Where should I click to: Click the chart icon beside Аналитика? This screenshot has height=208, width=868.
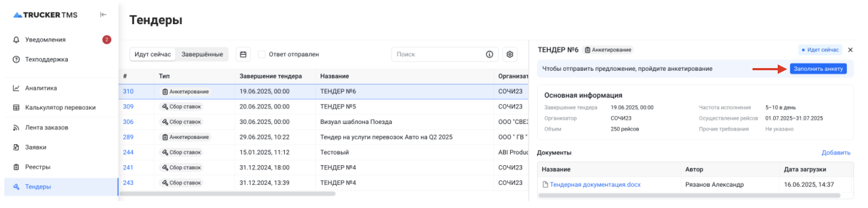(x=16, y=88)
